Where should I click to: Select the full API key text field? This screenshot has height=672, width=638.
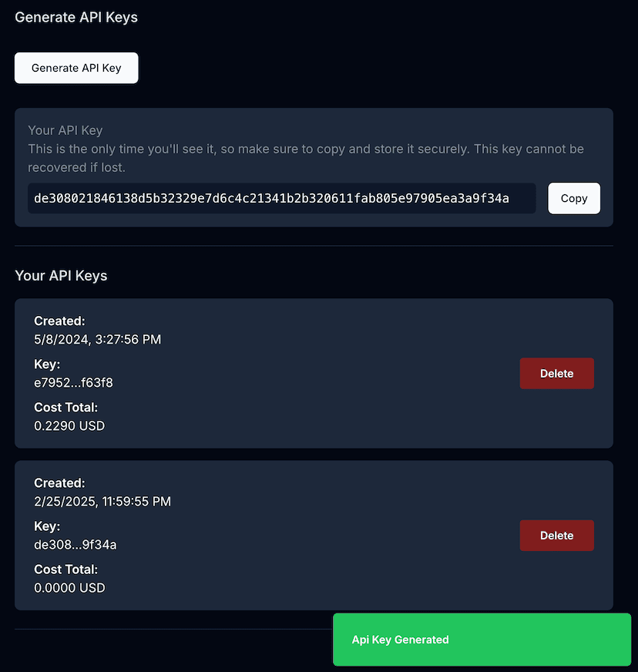click(281, 198)
